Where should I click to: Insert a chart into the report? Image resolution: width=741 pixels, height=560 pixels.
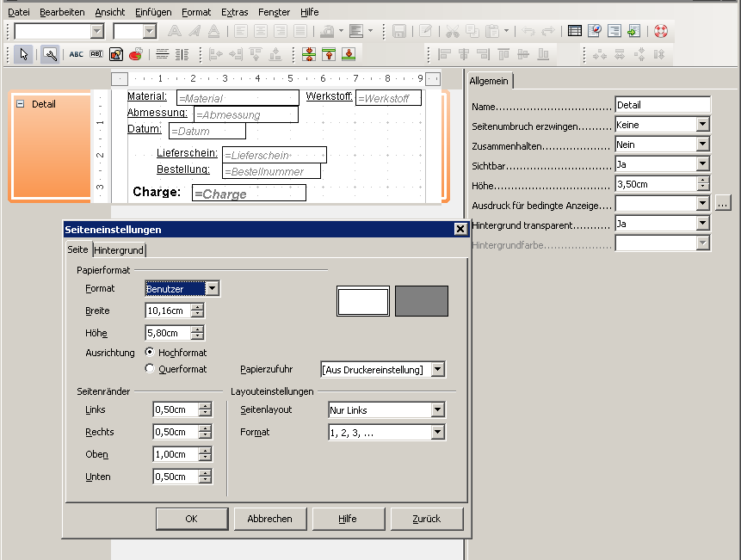point(136,54)
